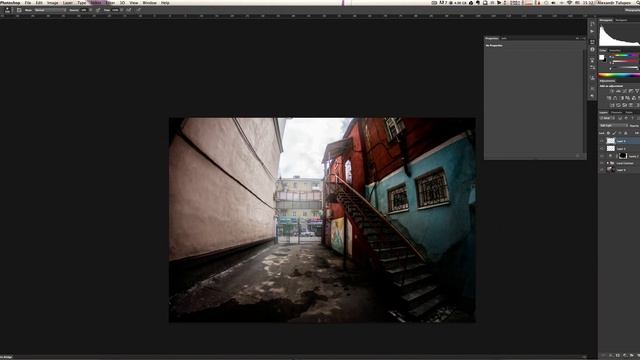640x360 pixels.
Task: Open the Soft Light blend mode dropdown
Action: coord(614,125)
